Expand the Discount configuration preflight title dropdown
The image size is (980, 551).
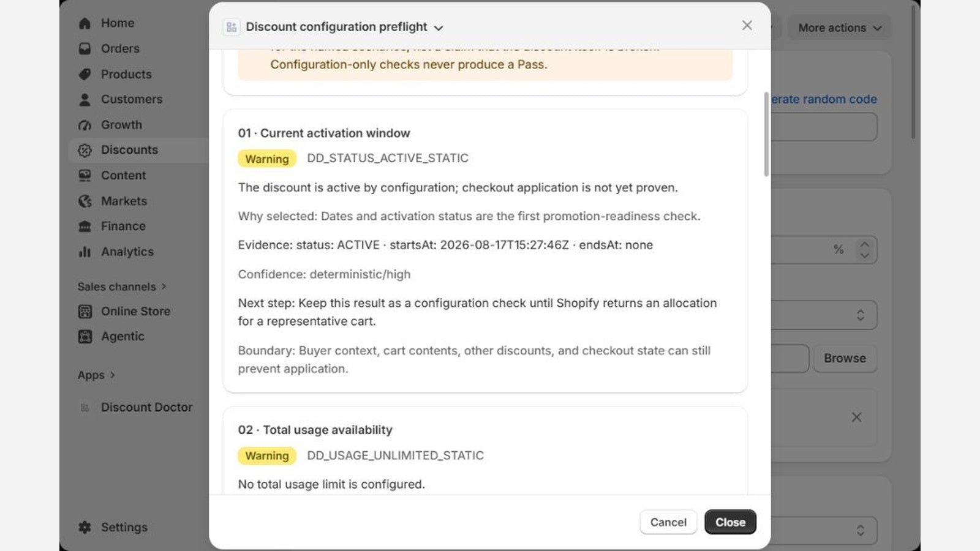pyautogui.click(x=439, y=28)
